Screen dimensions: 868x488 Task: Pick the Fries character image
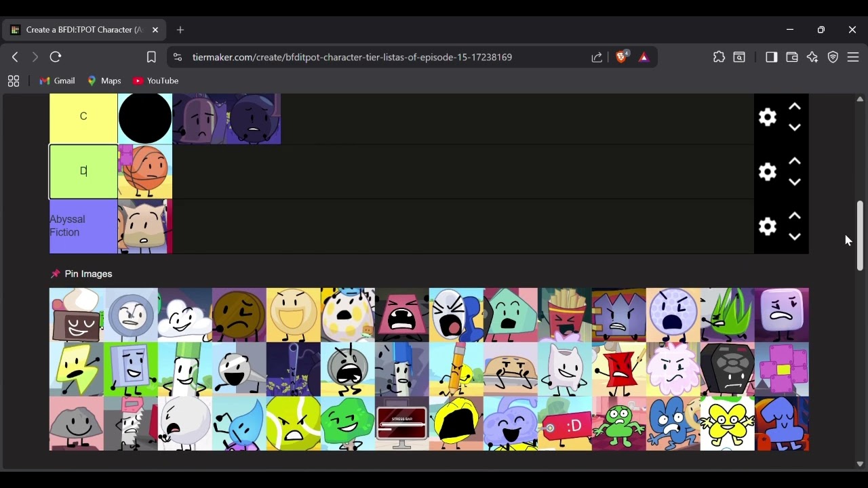pos(565,315)
